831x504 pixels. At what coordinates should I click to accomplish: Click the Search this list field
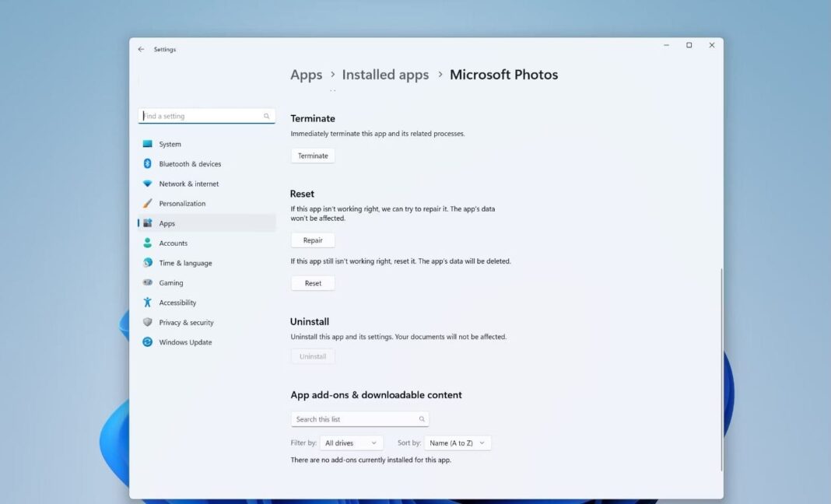[x=359, y=418]
